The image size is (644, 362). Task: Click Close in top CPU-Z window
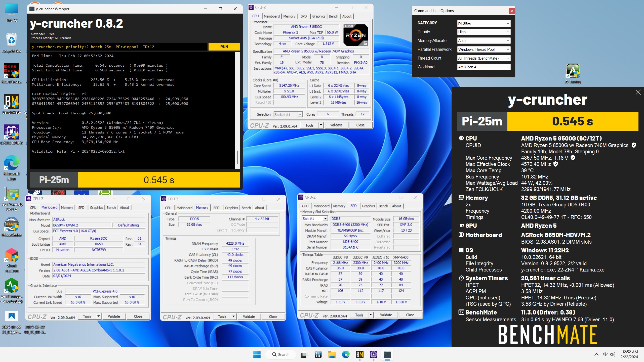360,125
